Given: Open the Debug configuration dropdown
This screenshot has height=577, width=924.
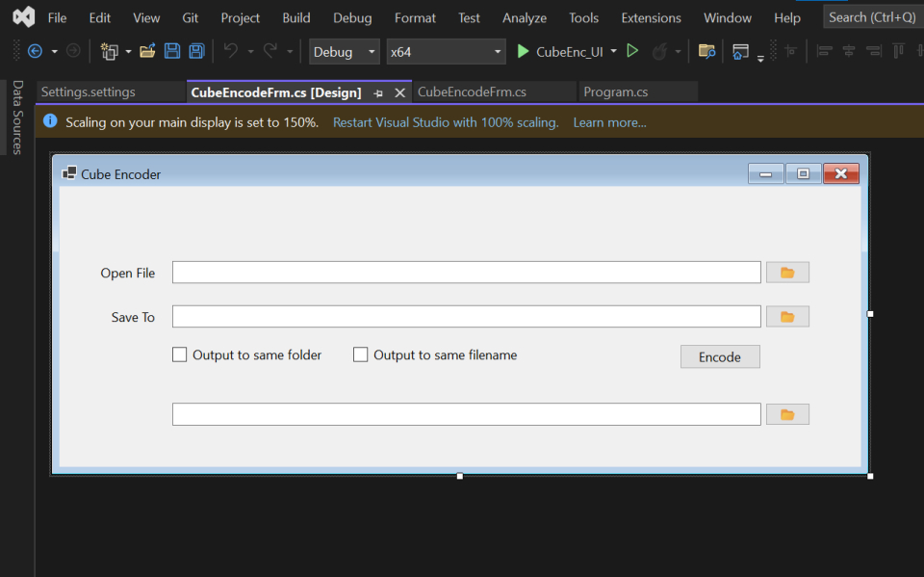Looking at the screenshot, I should point(345,52).
